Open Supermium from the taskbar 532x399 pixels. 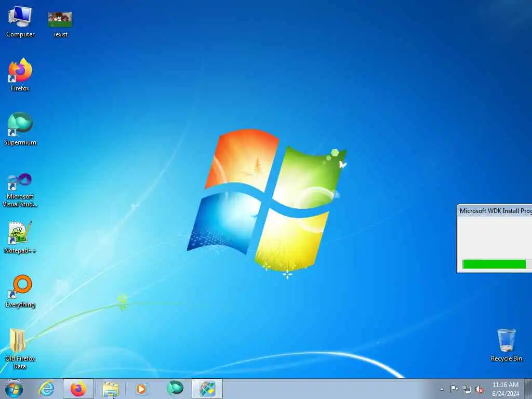point(175,389)
